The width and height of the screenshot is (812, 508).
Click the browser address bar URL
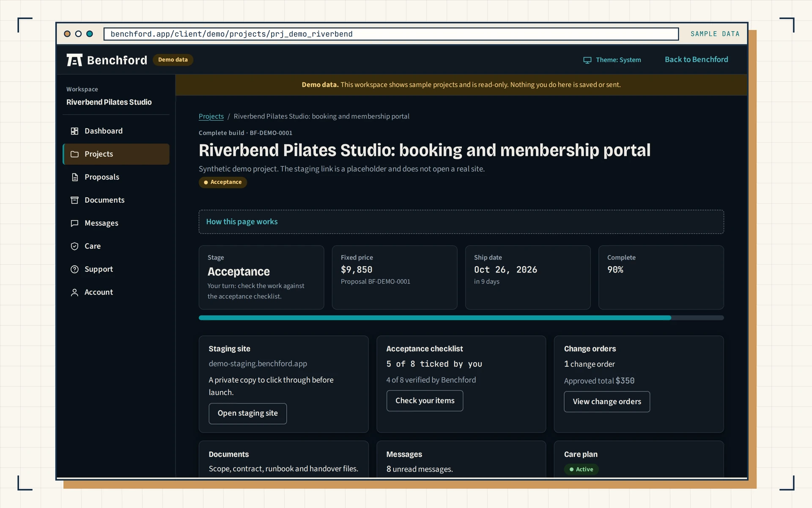click(391, 34)
